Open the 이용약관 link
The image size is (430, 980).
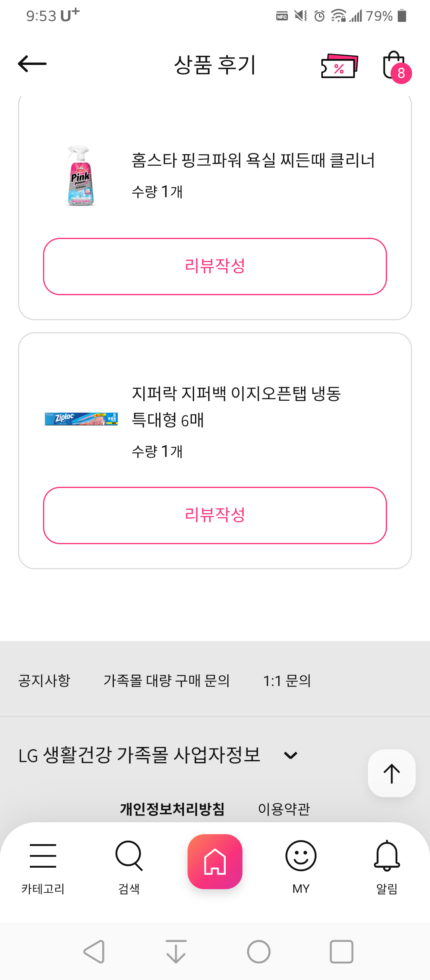[284, 809]
